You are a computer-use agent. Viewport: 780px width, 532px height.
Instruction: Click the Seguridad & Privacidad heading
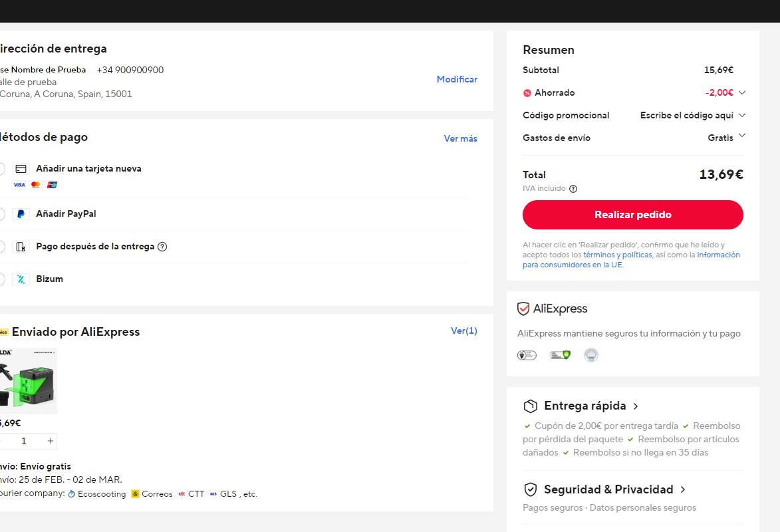point(608,489)
